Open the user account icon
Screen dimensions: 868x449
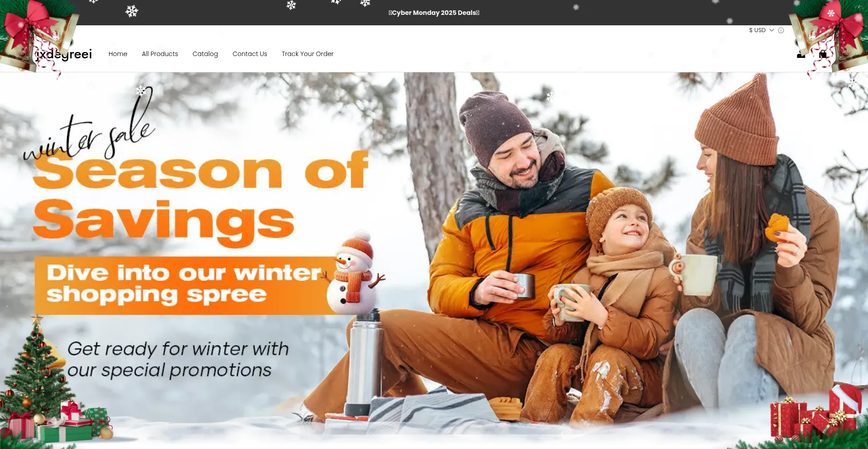[x=801, y=55]
